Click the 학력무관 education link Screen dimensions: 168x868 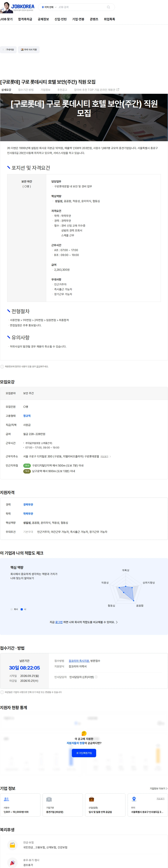pos(28,514)
